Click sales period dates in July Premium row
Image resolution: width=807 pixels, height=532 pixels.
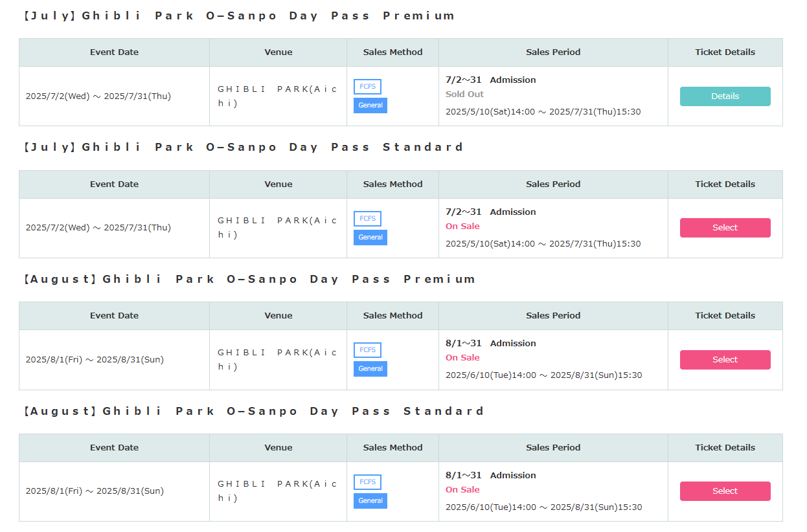(543, 112)
